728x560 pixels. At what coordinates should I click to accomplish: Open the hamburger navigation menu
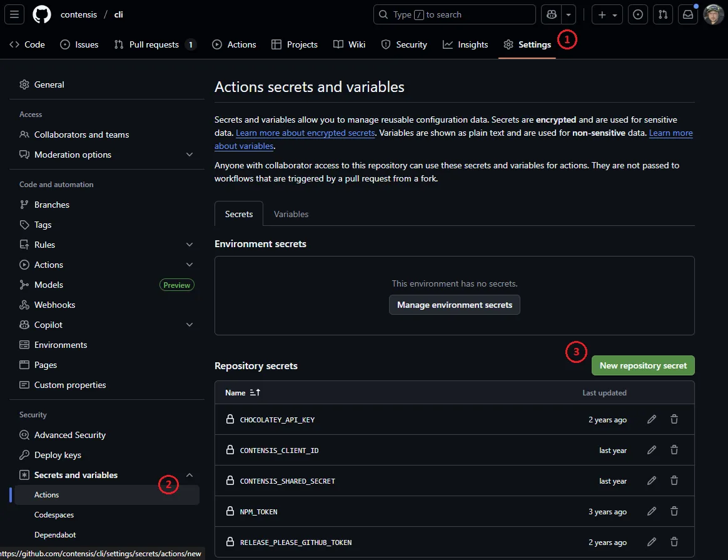(x=15, y=14)
